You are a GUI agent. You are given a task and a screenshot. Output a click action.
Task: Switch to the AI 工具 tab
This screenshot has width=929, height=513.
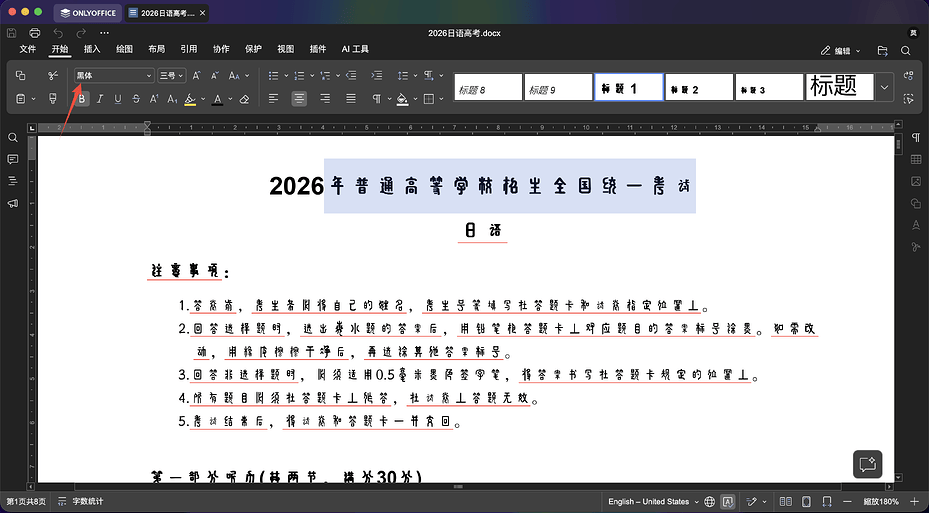coord(355,49)
